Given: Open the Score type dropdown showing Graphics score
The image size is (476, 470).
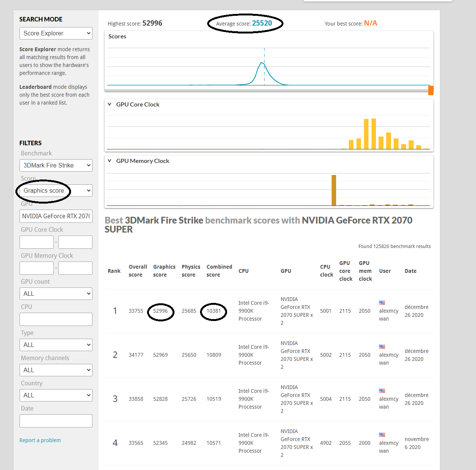Looking at the screenshot, I should 56,190.
